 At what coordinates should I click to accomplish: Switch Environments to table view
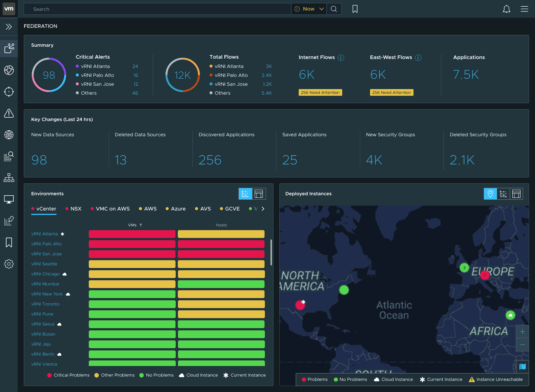(259, 194)
